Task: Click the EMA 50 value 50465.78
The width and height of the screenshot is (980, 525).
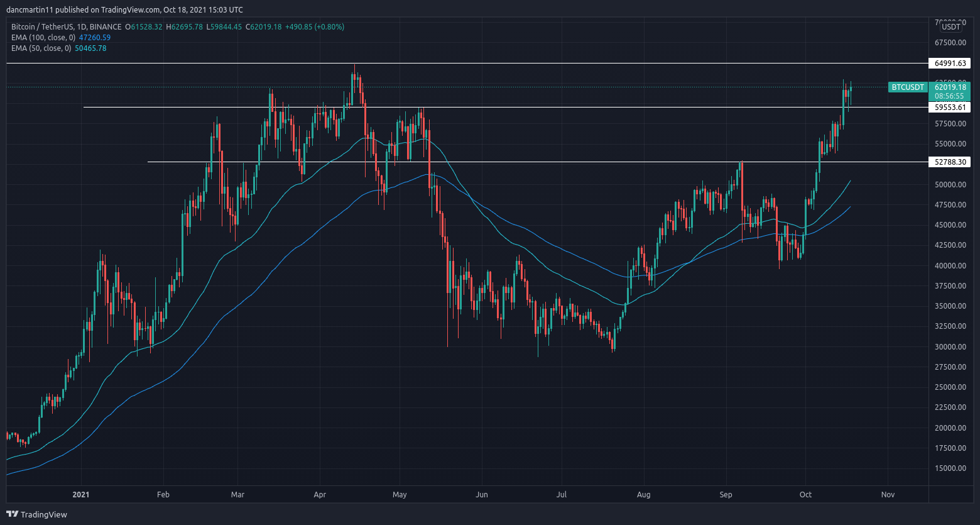Action: point(90,48)
